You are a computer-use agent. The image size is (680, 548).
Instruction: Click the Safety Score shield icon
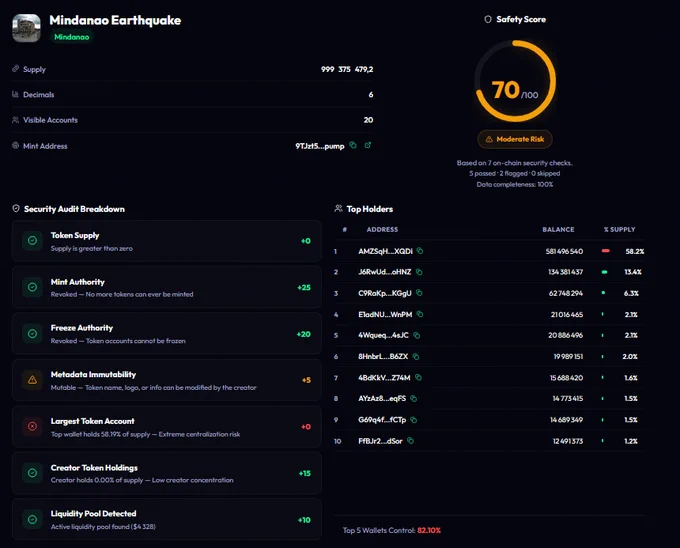pyautogui.click(x=488, y=19)
